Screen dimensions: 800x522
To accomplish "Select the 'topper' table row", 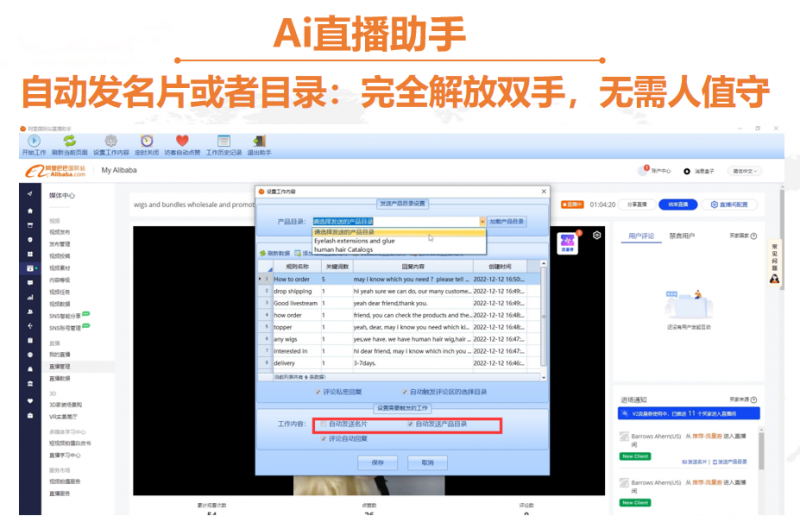I will tap(399, 327).
